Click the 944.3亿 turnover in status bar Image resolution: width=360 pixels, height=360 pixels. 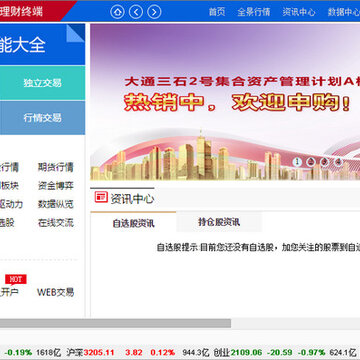196,352
